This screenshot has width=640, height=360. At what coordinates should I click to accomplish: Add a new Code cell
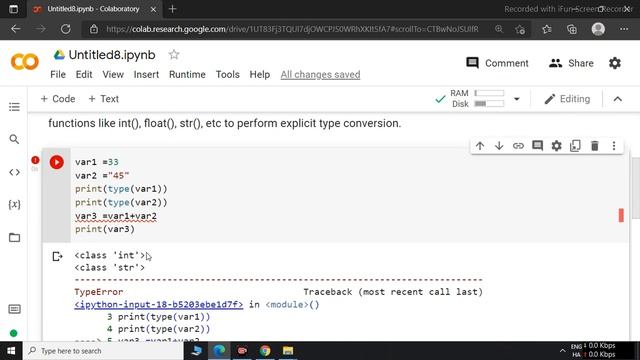[x=58, y=99]
